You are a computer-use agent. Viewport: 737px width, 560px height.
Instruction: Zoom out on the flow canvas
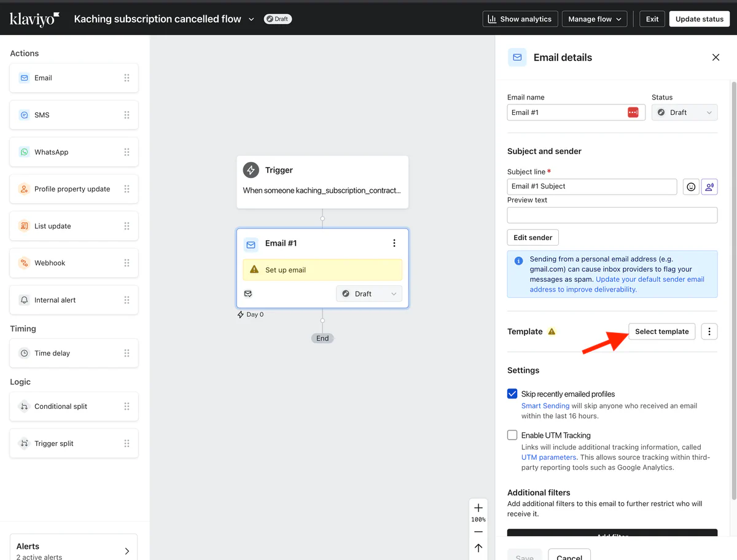[478, 532]
